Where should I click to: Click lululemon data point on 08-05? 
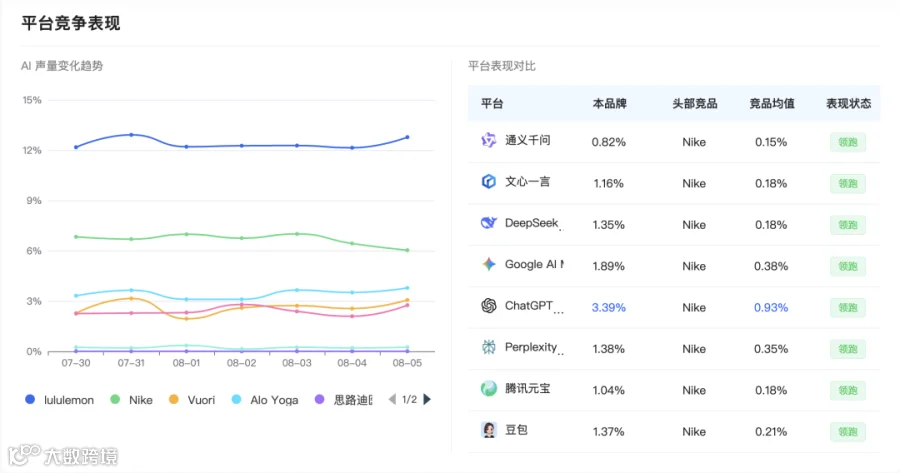click(x=408, y=137)
